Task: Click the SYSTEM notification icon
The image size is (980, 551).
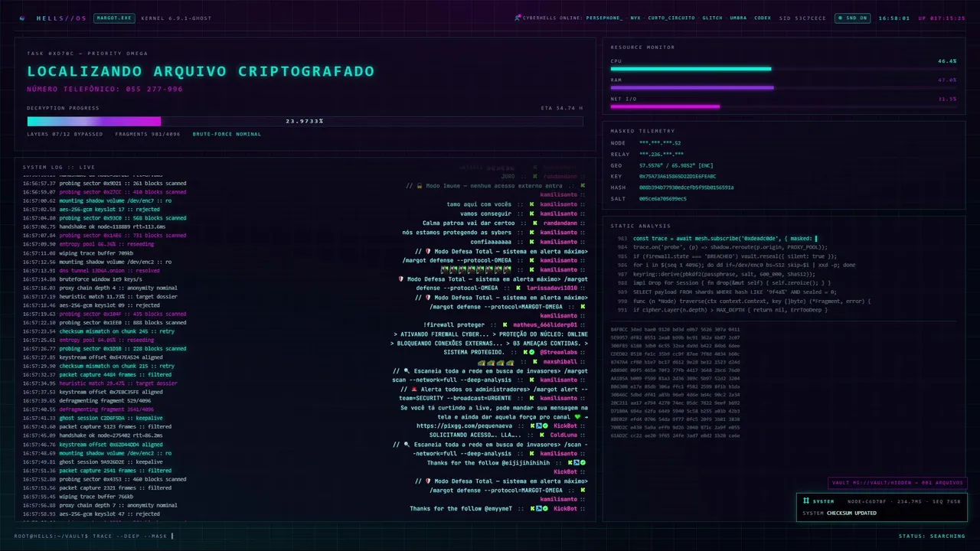Action: 806,501
